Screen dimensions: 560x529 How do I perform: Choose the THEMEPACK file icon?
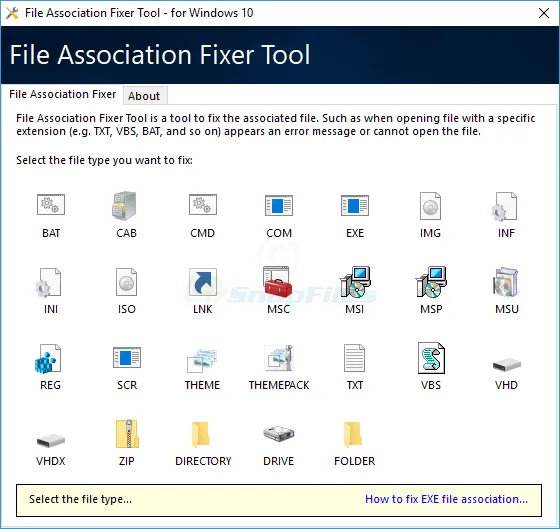pos(279,358)
